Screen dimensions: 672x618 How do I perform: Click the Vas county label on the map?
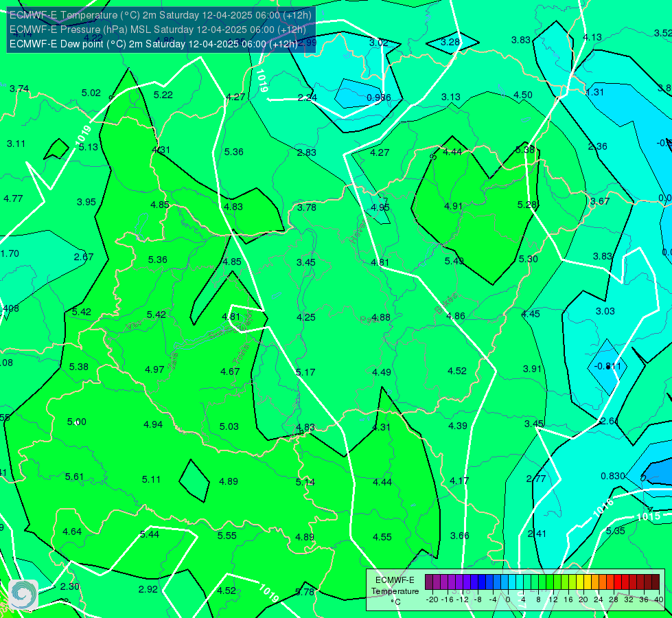134,326
